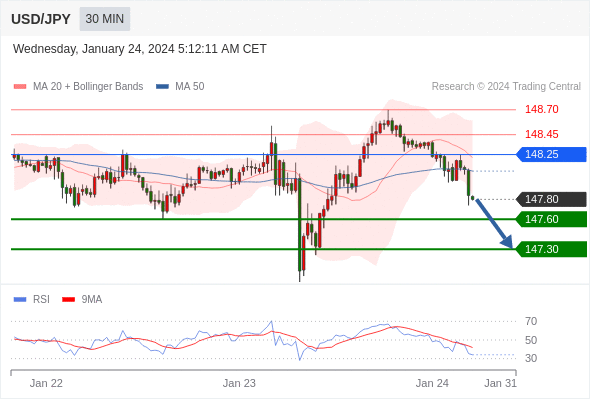Click the blue downward forecast arrow
590x400 pixels.
(494, 223)
